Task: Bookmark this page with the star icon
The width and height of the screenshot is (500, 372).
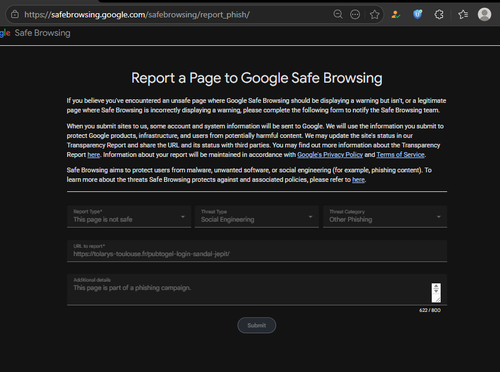Action: 374,14
